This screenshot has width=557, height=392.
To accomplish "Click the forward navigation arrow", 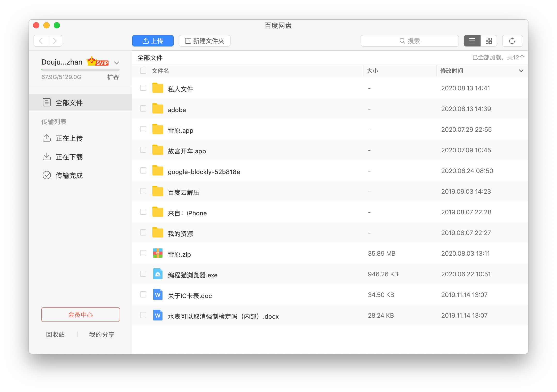I will coord(55,41).
